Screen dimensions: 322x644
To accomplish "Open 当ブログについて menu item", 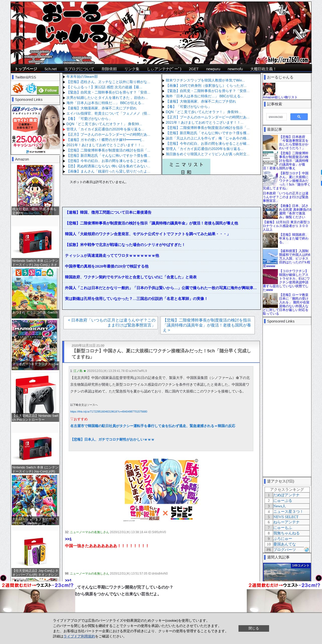I will click(x=79, y=69).
